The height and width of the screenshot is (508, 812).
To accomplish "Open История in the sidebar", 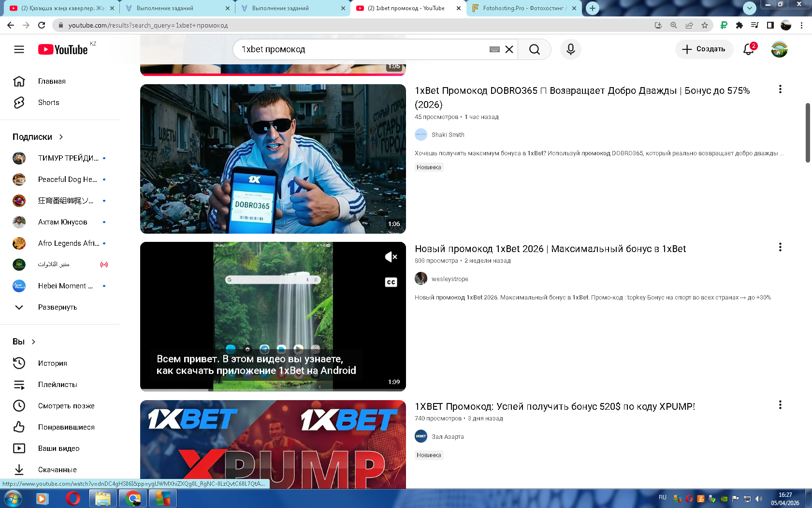I will click(52, 363).
